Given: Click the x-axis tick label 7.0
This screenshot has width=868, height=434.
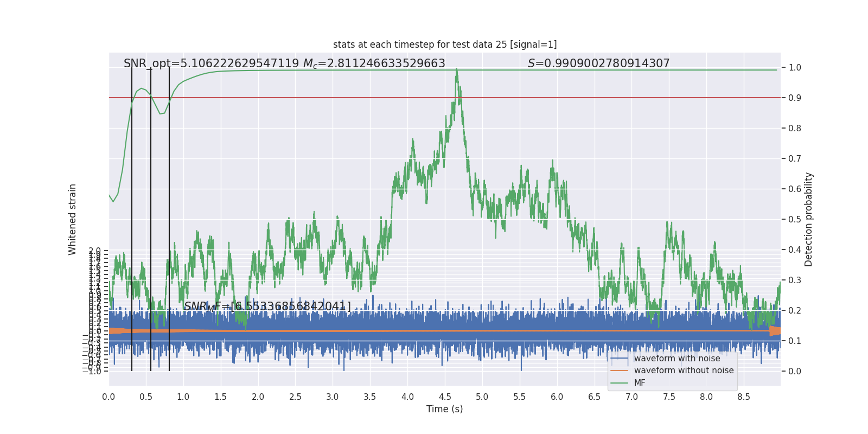Looking at the screenshot, I should [x=632, y=397].
